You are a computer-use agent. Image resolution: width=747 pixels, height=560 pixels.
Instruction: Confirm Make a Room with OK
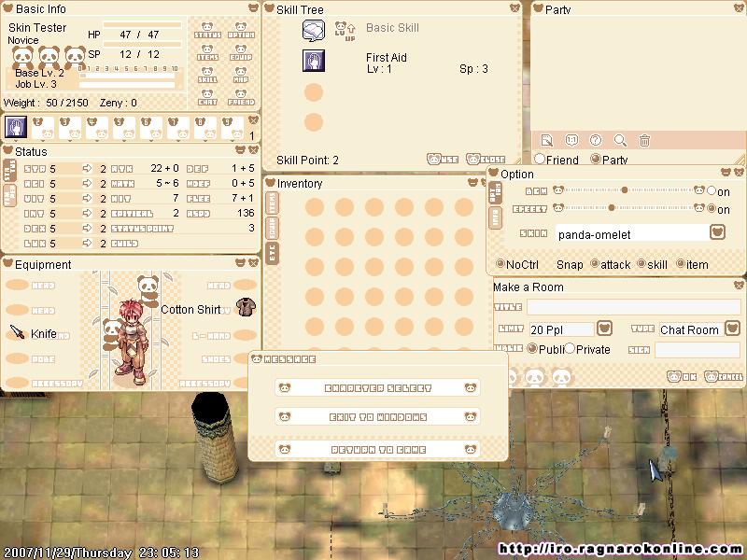click(682, 377)
